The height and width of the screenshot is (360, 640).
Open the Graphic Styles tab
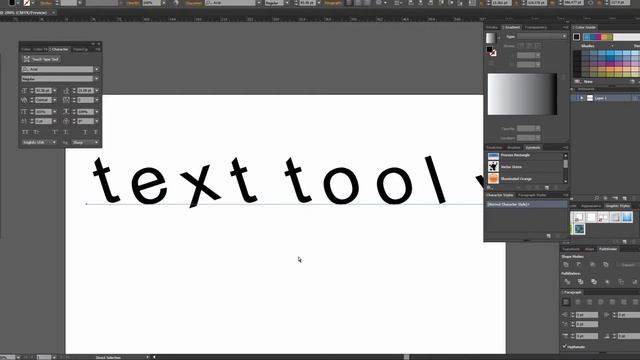617,206
